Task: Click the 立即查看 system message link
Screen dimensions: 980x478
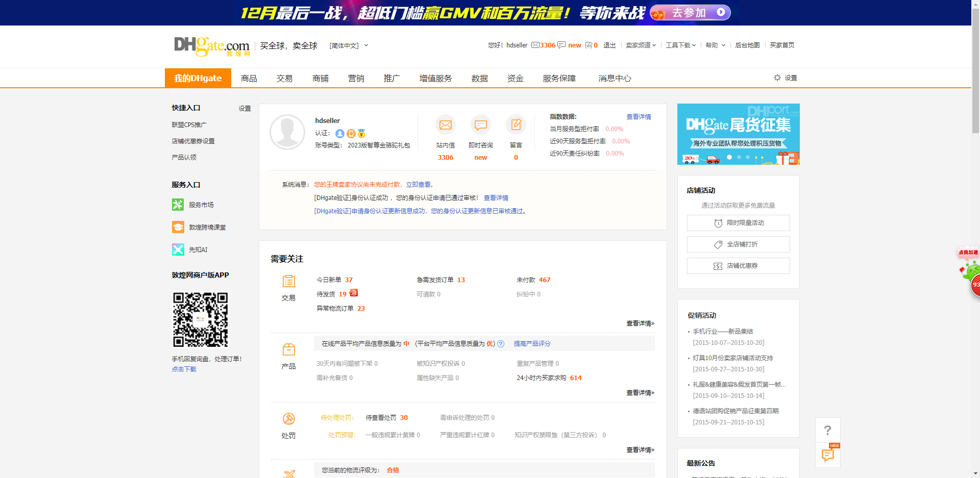Action: (x=418, y=185)
